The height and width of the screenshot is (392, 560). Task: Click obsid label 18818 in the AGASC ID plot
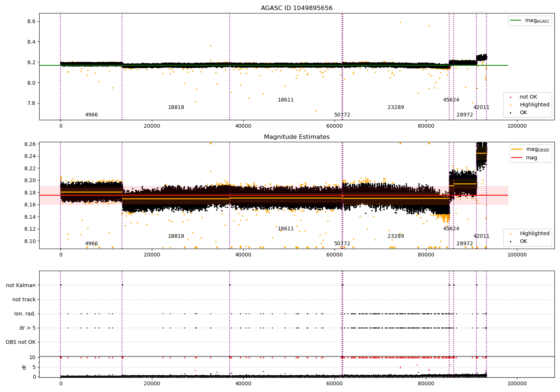[176, 108]
